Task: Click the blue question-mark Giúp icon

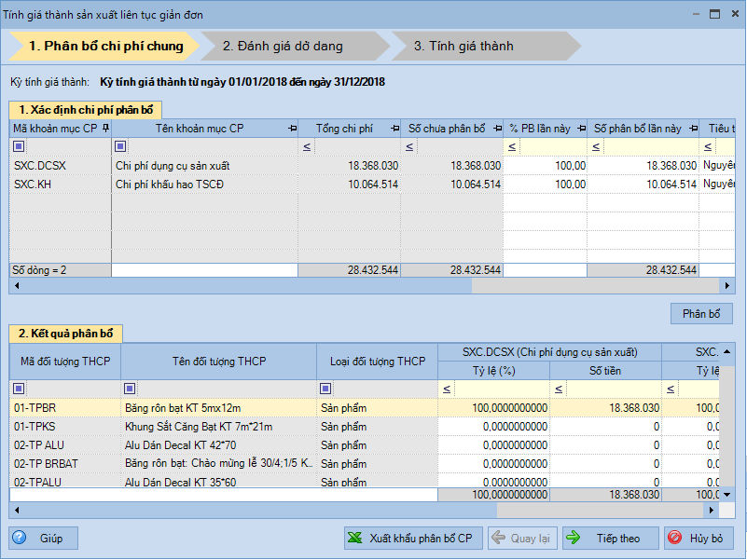Action: (x=20, y=538)
